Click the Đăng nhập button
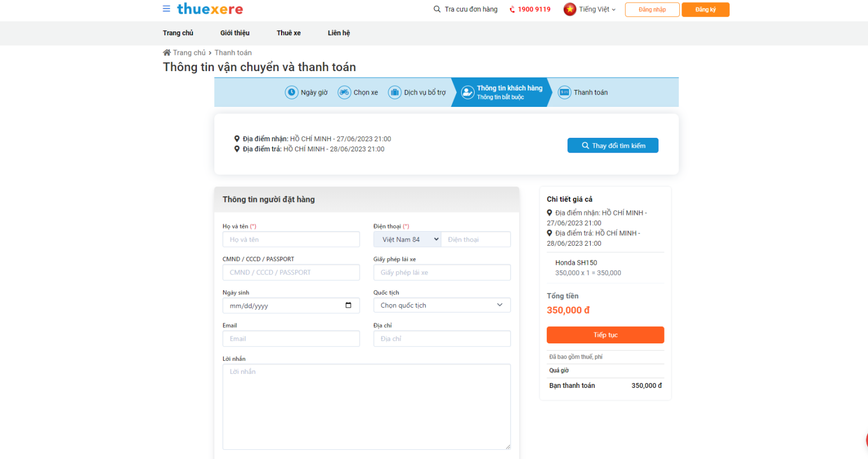The width and height of the screenshot is (868, 459). pos(652,10)
